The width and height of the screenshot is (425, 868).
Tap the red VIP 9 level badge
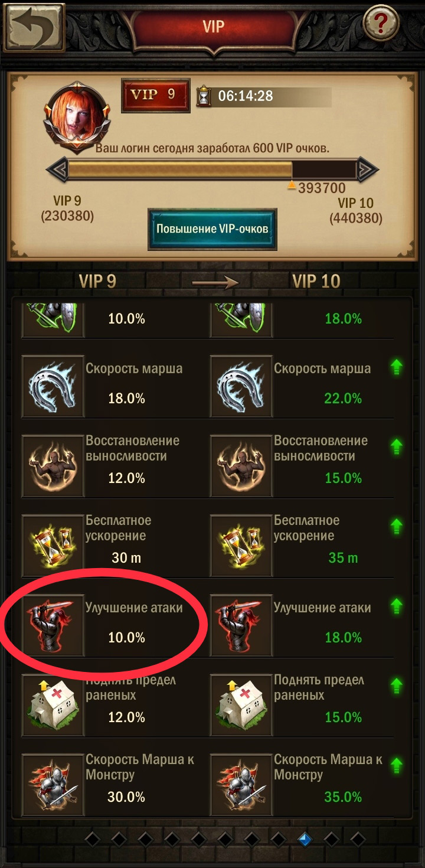[x=156, y=95]
